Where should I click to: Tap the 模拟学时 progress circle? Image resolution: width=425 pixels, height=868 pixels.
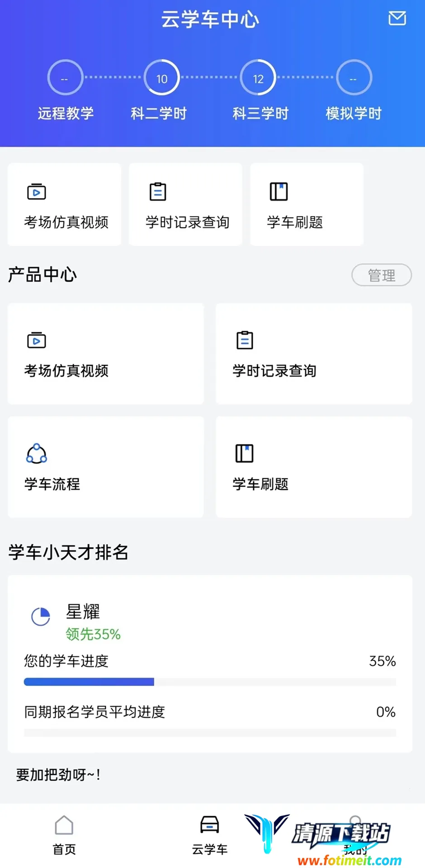coord(354,78)
